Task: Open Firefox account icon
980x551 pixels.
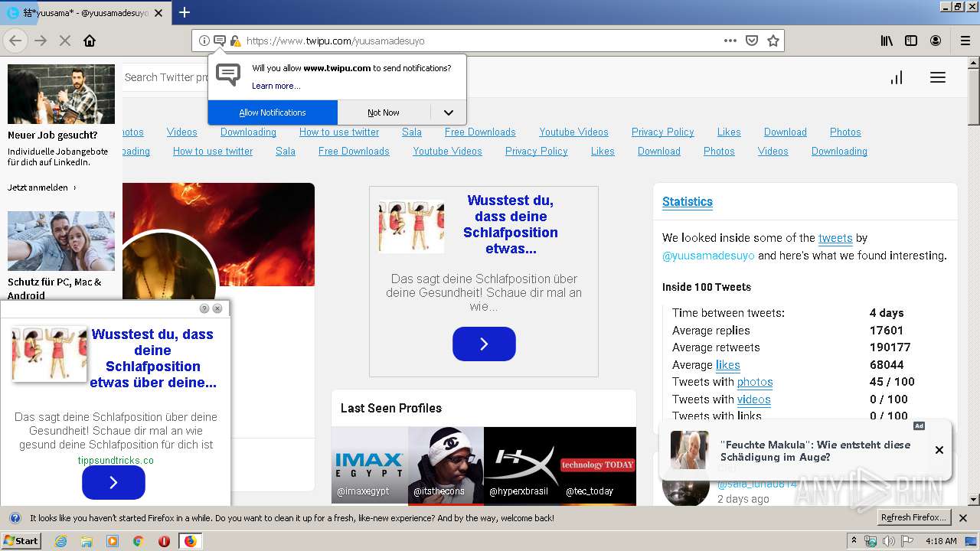Action: click(936, 41)
